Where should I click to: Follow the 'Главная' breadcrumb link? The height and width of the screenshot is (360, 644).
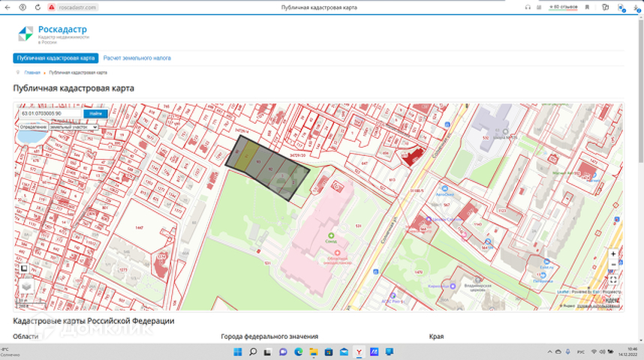[x=32, y=73]
